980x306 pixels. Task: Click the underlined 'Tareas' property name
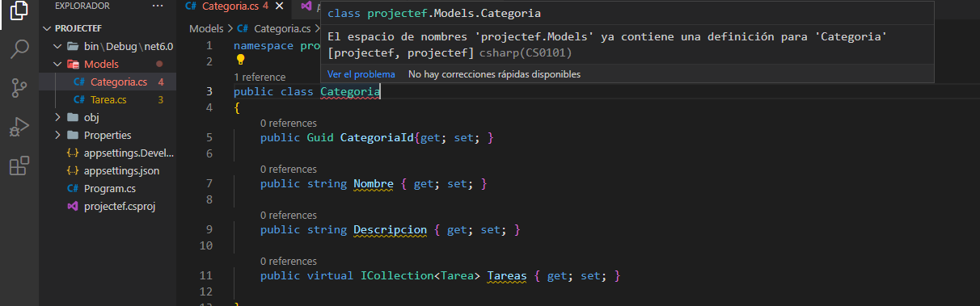(x=507, y=276)
